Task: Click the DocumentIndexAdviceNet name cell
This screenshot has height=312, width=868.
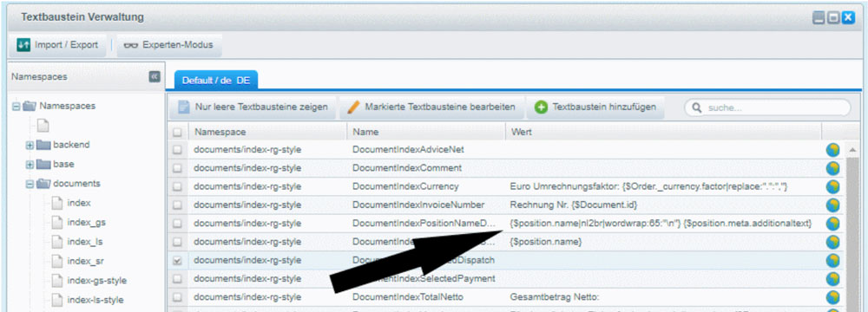Action: [x=426, y=149]
